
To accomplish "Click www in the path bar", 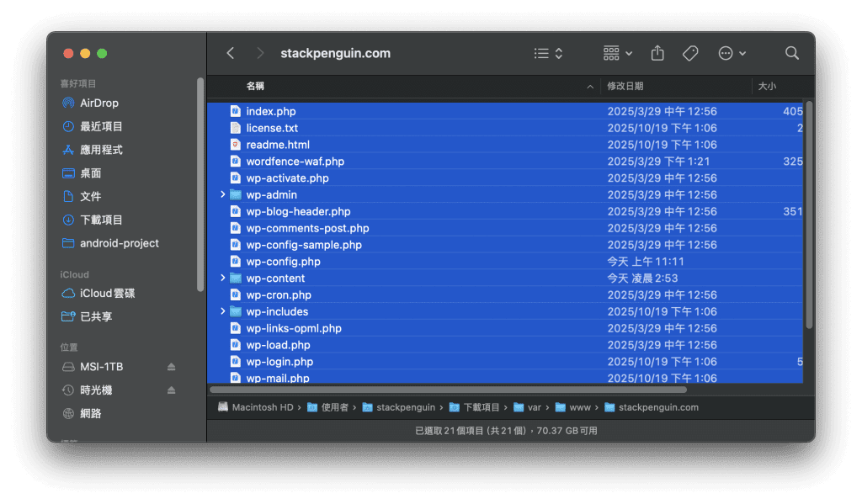I will 579,407.
